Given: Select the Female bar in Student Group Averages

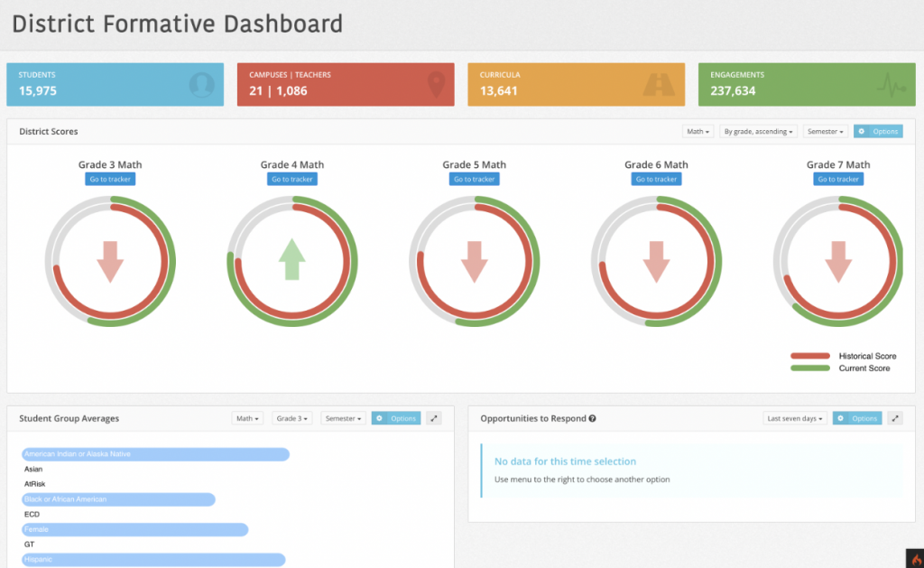Looking at the screenshot, I should tap(135, 529).
